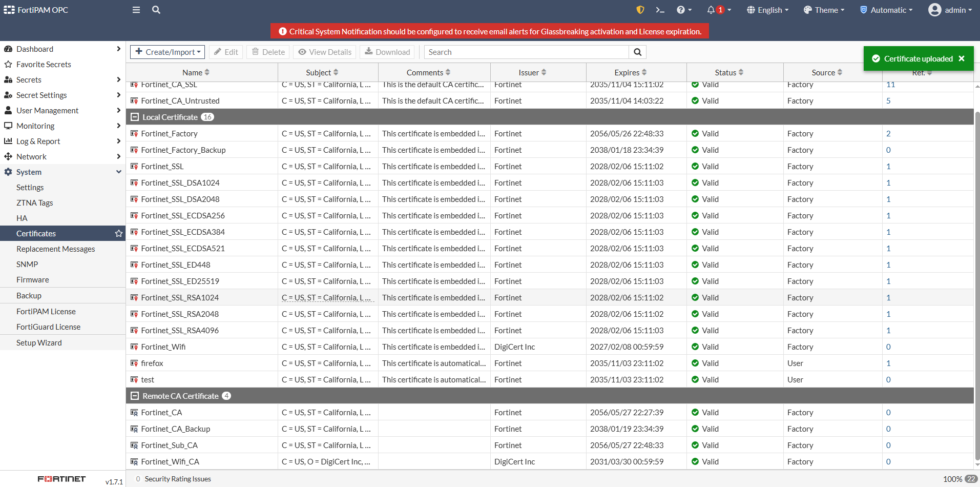Open Settings under System
Image resolution: width=980 pixels, height=487 pixels.
tap(30, 187)
